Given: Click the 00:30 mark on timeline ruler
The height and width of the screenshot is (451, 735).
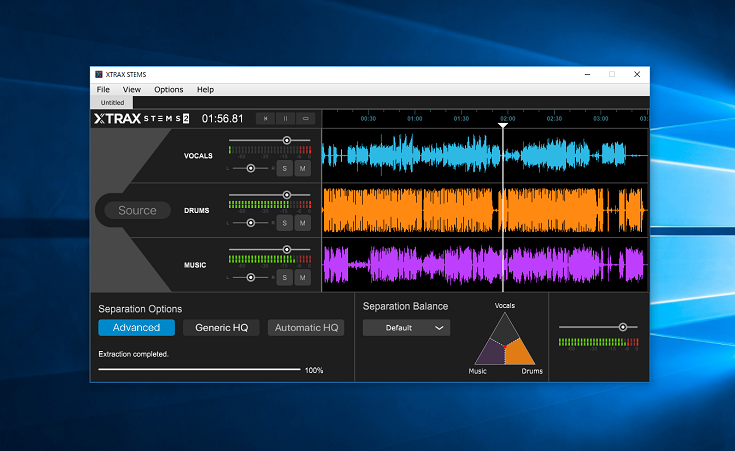Looking at the screenshot, I should tap(368, 119).
